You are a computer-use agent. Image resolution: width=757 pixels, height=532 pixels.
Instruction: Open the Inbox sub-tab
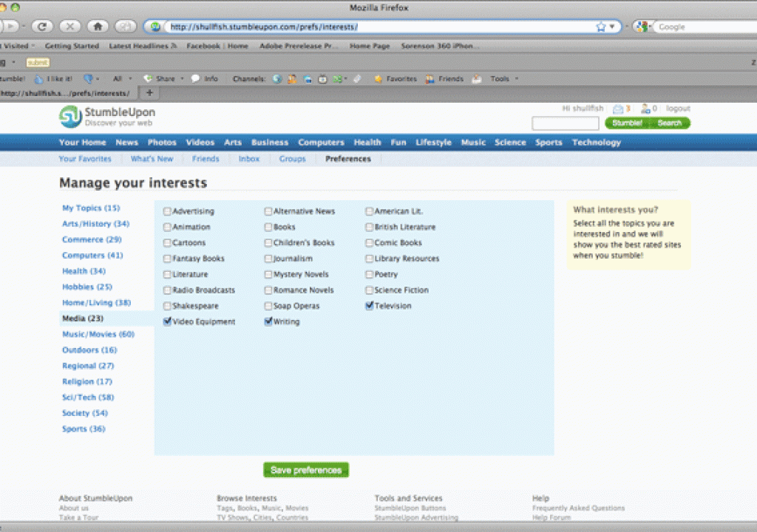coord(248,159)
